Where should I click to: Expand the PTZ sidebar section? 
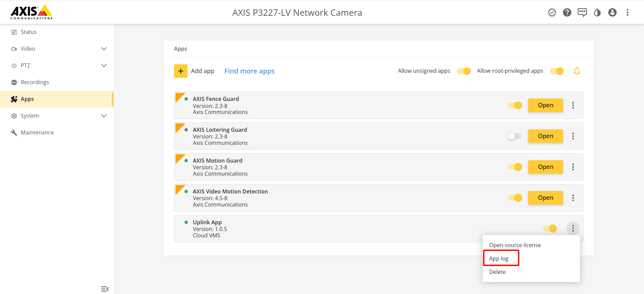104,66
